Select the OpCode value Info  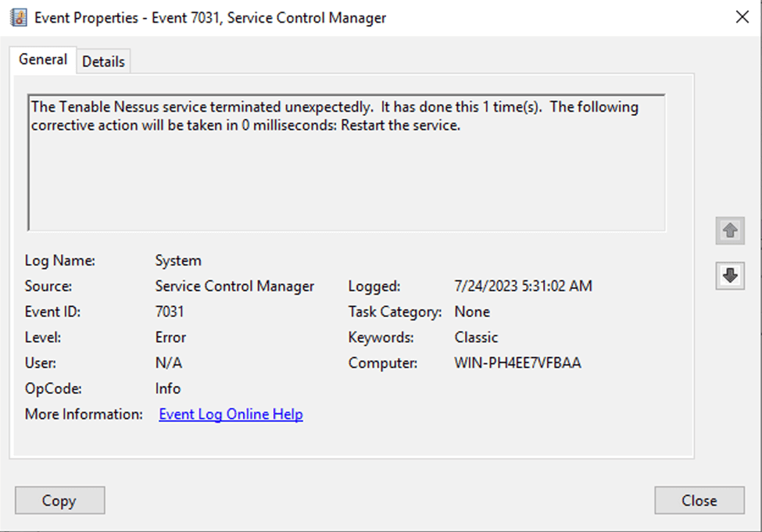(168, 388)
